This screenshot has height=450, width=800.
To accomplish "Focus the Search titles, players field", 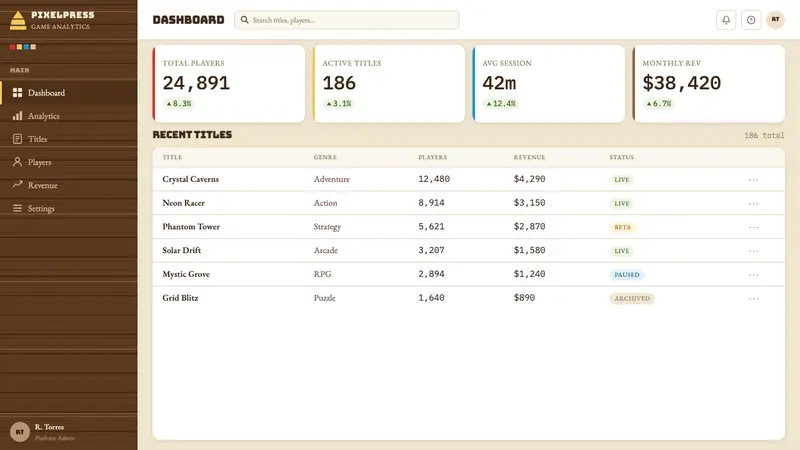I will 346,20.
